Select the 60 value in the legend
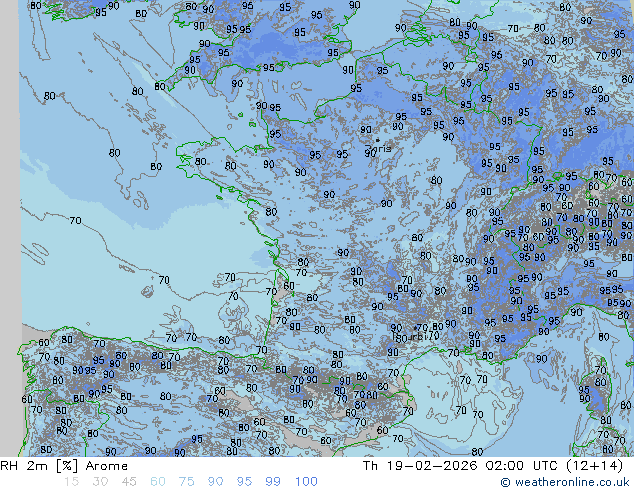The width and height of the screenshot is (634, 490). (158, 482)
